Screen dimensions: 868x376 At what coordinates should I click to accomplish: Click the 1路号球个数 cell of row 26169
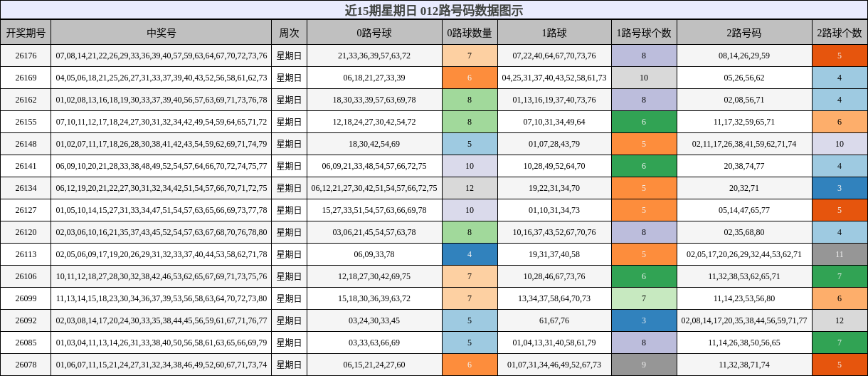tap(644, 78)
